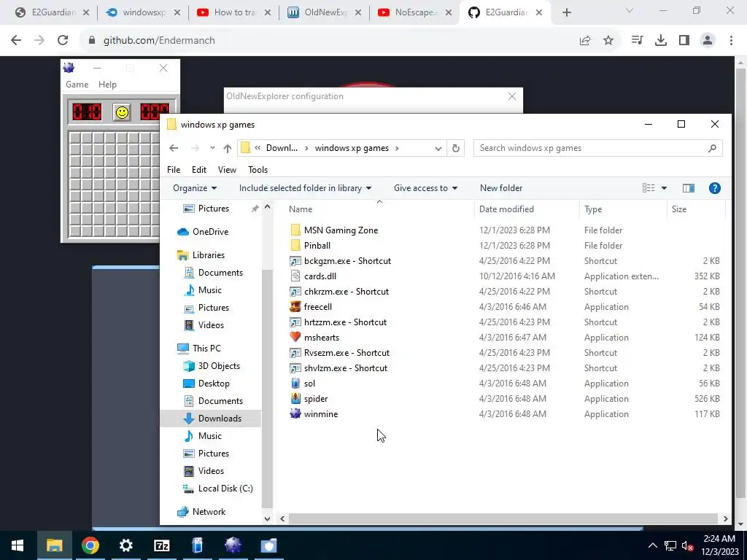Open Settings gear in the taskbar
This screenshot has width=747, height=560.
(125, 545)
